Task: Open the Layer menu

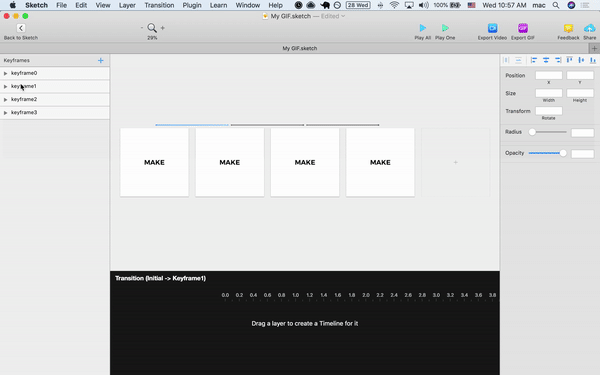Action: click(127, 5)
